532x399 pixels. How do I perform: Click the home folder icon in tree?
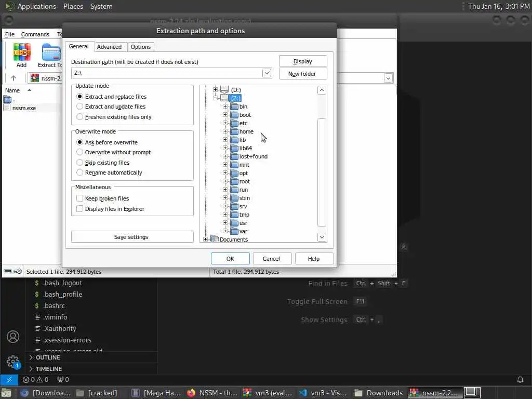[234, 131]
